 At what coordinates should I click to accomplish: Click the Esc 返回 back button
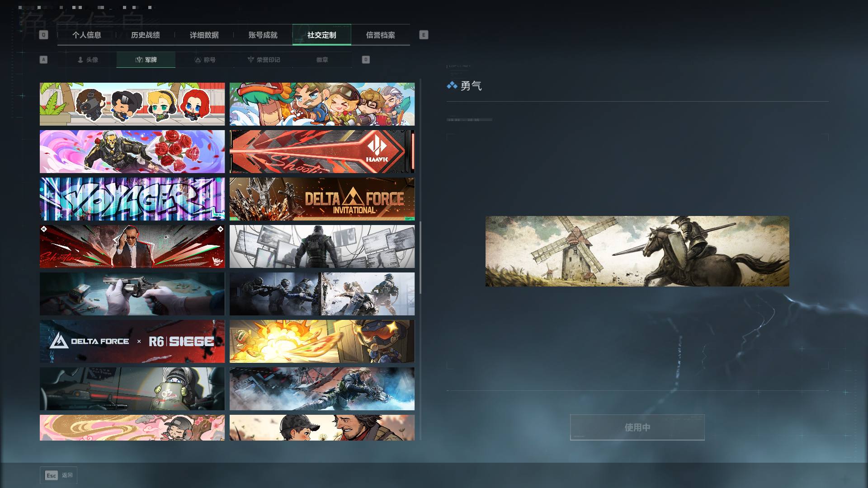click(x=58, y=475)
